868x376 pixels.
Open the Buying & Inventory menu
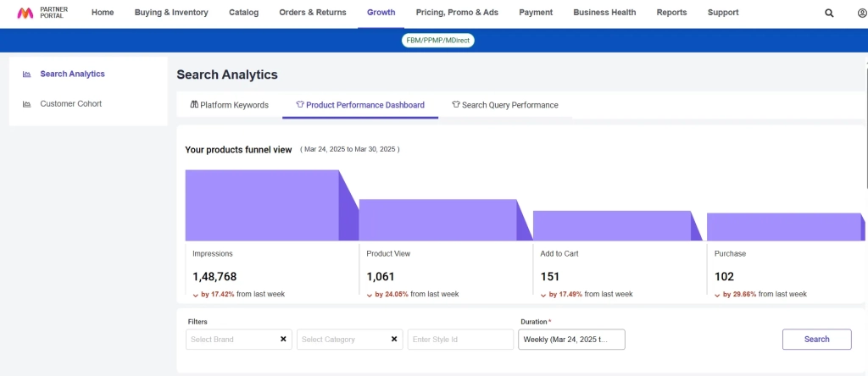(x=171, y=13)
